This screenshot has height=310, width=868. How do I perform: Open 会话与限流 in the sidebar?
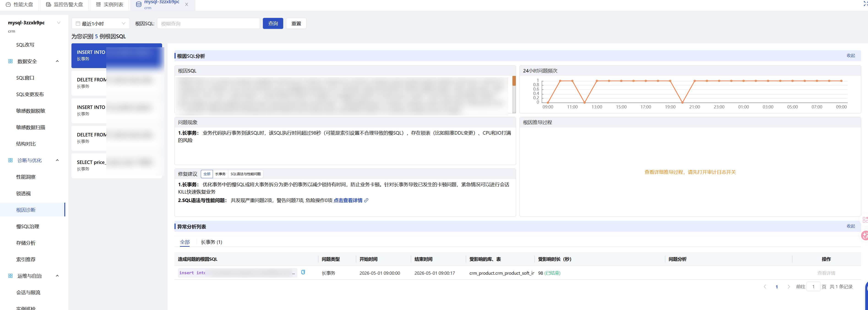pyautogui.click(x=28, y=292)
